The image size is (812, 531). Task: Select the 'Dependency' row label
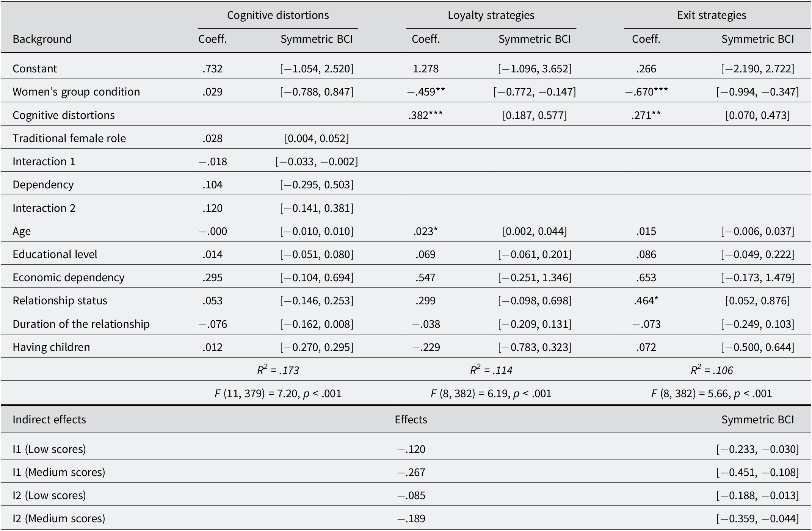tap(43, 185)
